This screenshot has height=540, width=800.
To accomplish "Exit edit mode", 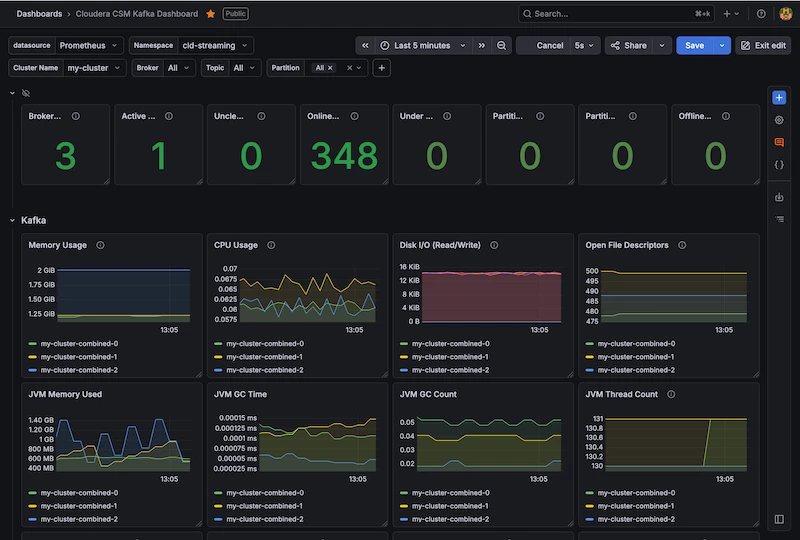I will click(x=763, y=45).
